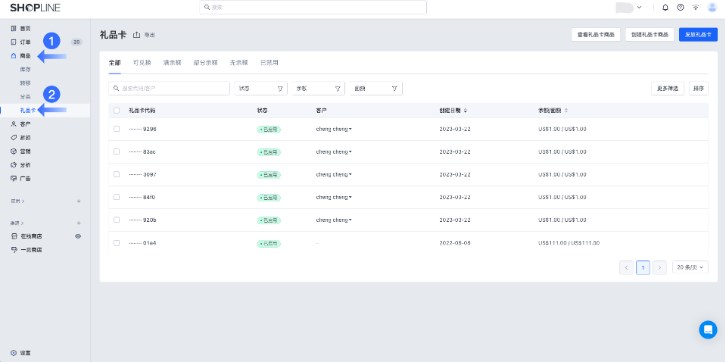This screenshot has height=362, width=725.
Task: Open the 广告 ads sidebar item
Action: [x=25, y=178]
